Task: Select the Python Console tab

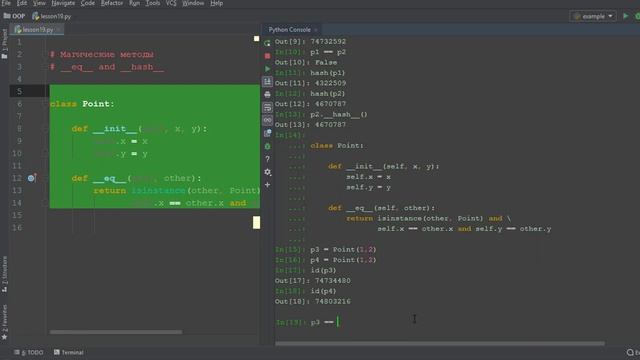Action: coord(289,30)
